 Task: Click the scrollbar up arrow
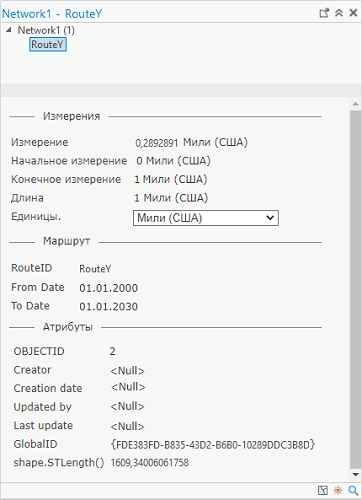(356, 104)
